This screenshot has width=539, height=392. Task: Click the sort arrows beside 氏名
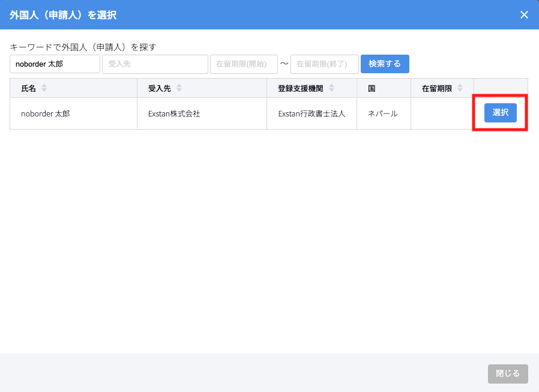tap(44, 88)
